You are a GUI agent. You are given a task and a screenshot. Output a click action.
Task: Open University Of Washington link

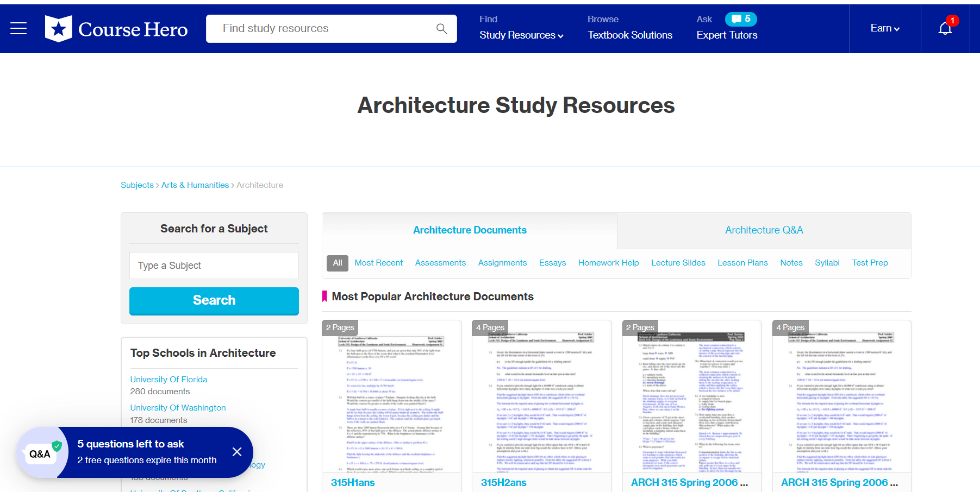[x=178, y=408]
